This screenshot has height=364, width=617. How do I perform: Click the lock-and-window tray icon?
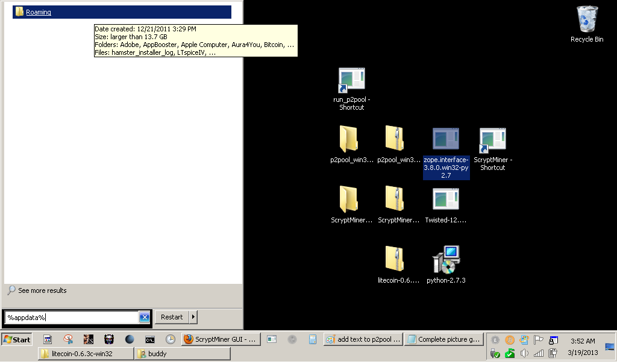click(553, 340)
